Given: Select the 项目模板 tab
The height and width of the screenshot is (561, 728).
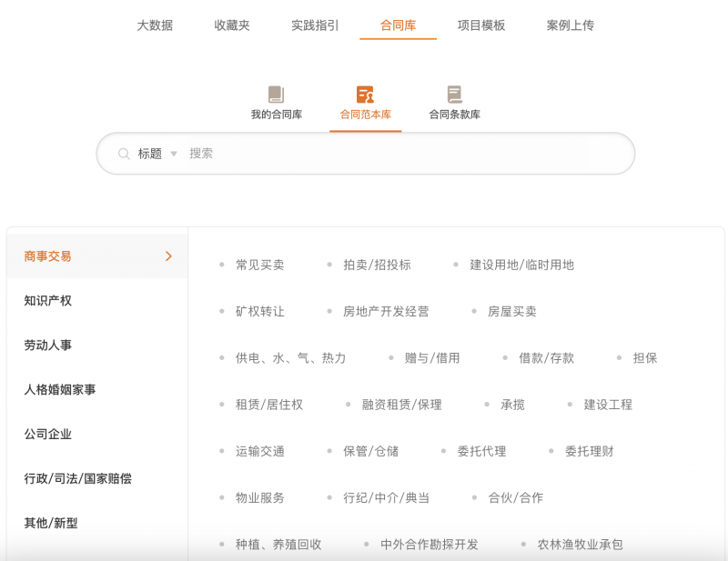Looking at the screenshot, I should (x=480, y=25).
